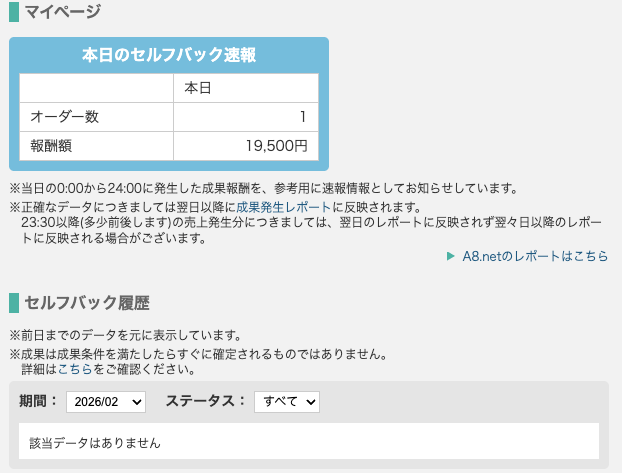
Task: Click the order count value 1
Action: click(245, 117)
